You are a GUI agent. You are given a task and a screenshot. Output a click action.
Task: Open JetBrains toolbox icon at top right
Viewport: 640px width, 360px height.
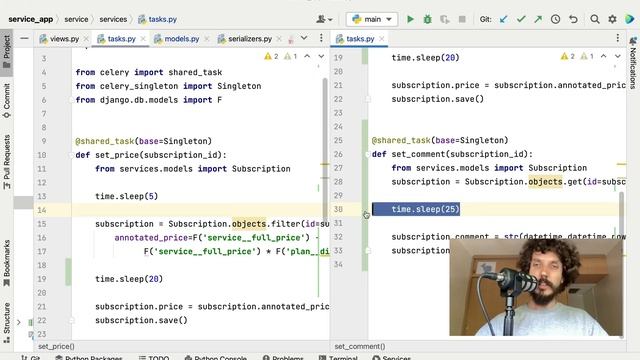(x=629, y=19)
